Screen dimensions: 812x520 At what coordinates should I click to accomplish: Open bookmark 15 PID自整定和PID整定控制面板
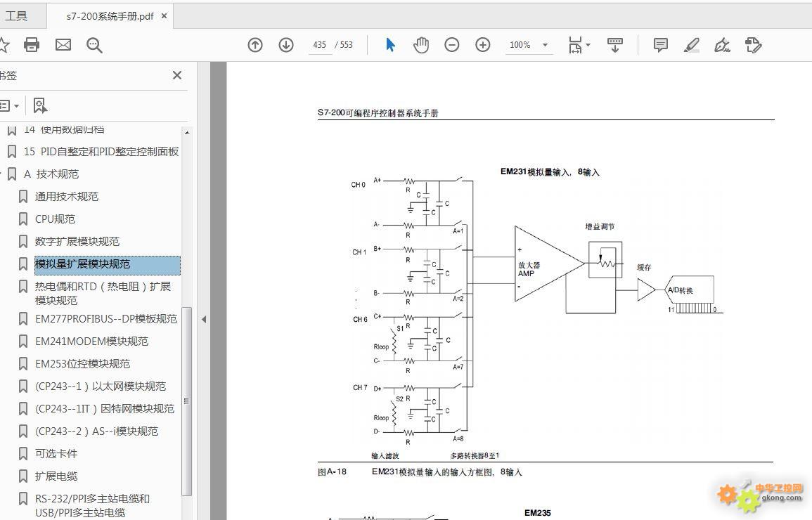coord(101,152)
